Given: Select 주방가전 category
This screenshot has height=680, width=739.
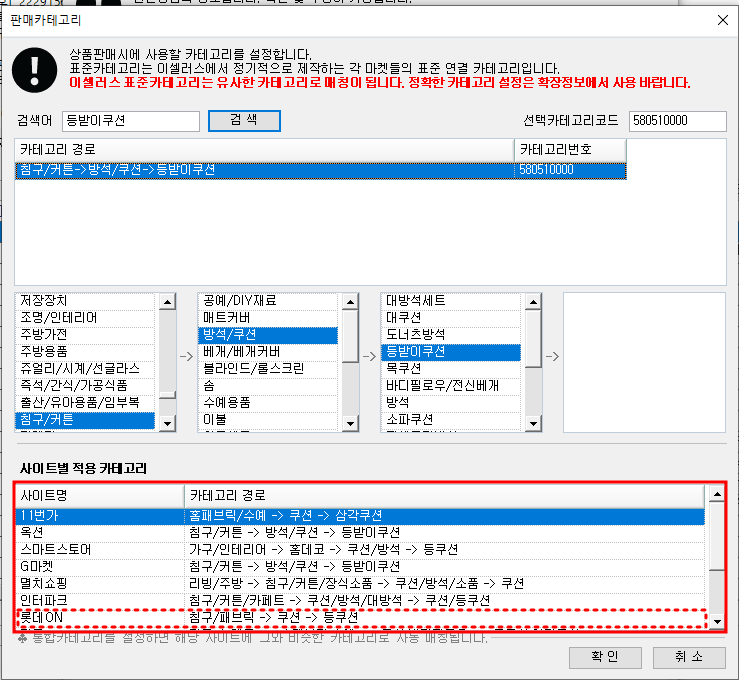Looking at the screenshot, I should click(85, 335).
